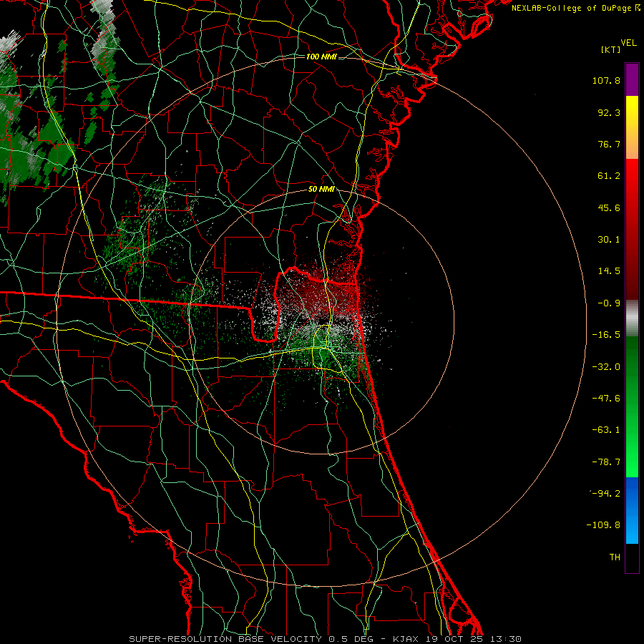Click the [KT] units label
Image resolution: width=644 pixels, height=644 pixels.
click(x=610, y=49)
